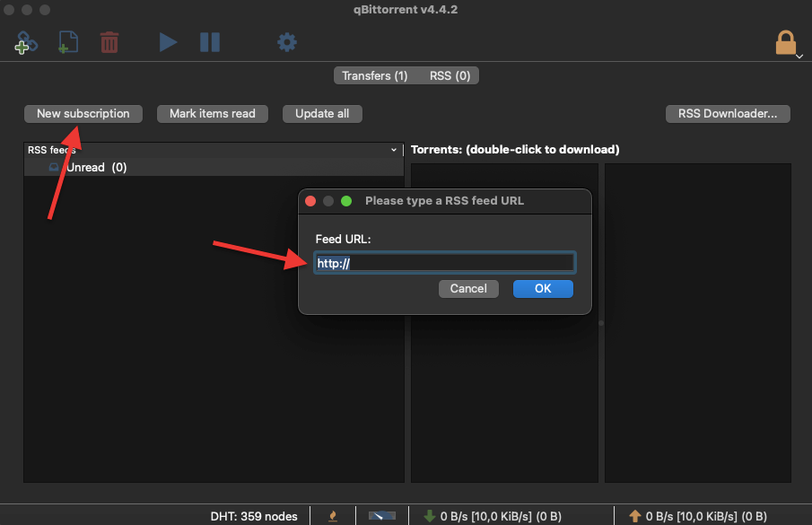Click the orange Lock UI padlock icon
The height and width of the screenshot is (525, 812).
click(786, 42)
